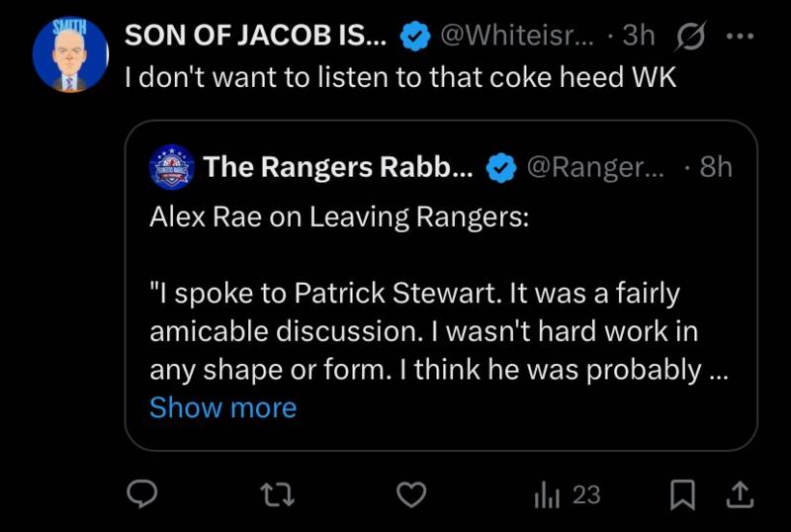This screenshot has width=791, height=532.
Task: Click The Rangers Rabble's verified badge
Action: (504, 167)
